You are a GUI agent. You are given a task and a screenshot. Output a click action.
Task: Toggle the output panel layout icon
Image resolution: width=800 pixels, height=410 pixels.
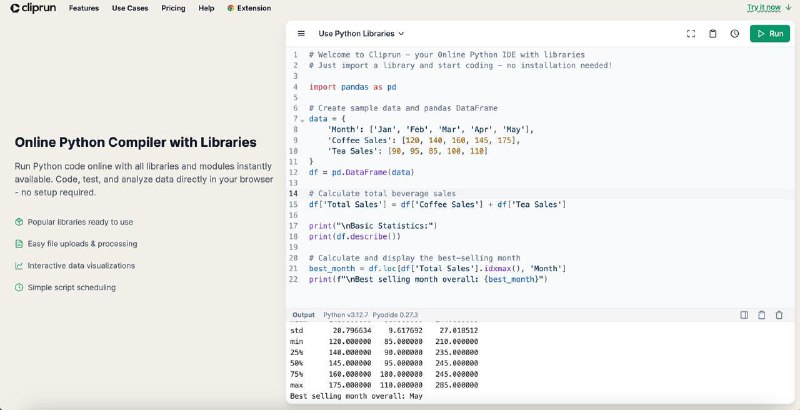click(x=744, y=315)
